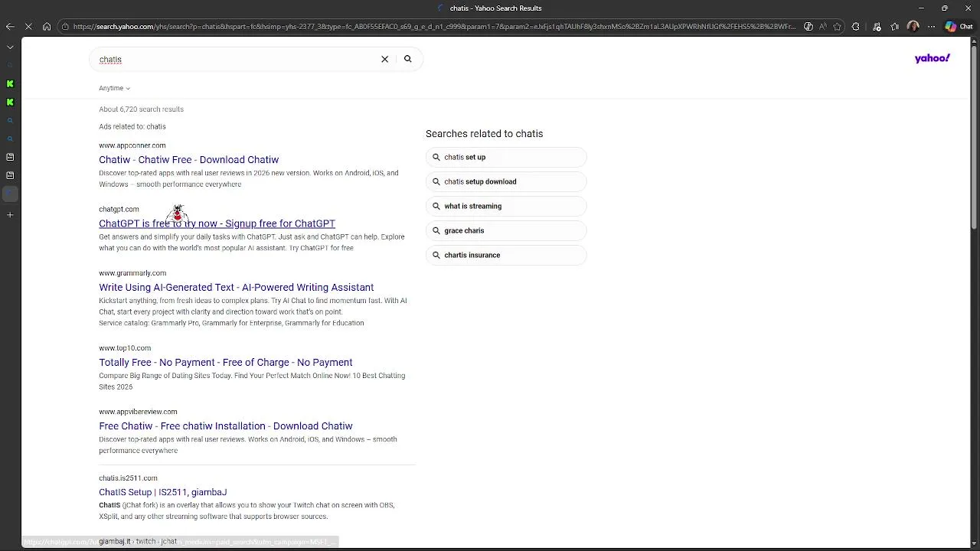Add this page to favorites star icon
This screenshot has height=551, width=980.
837,27
